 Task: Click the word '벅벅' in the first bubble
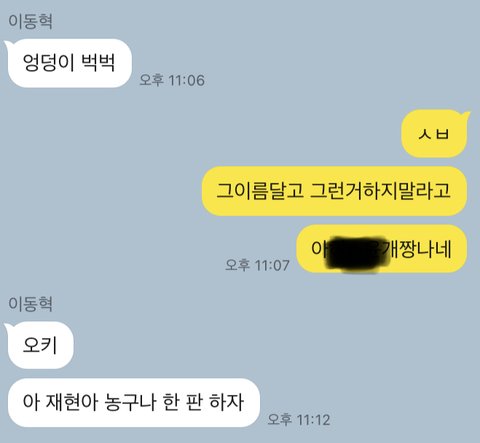pyautogui.click(x=98, y=62)
